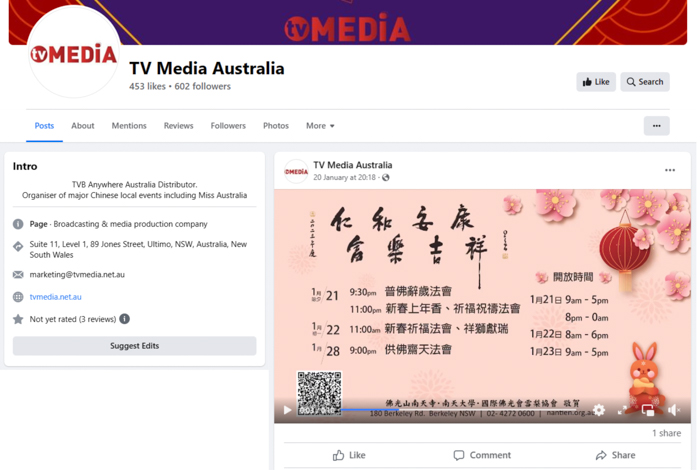Open the Photos tab
Viewport: 700px width, 470px height.
click(276, 126)
